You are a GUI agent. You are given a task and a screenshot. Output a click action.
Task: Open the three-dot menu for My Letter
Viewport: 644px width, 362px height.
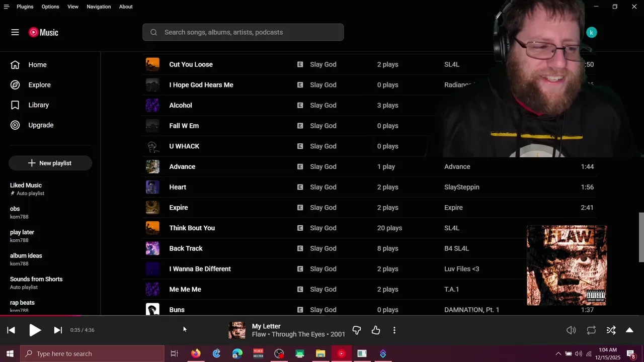tap(394, 330)
